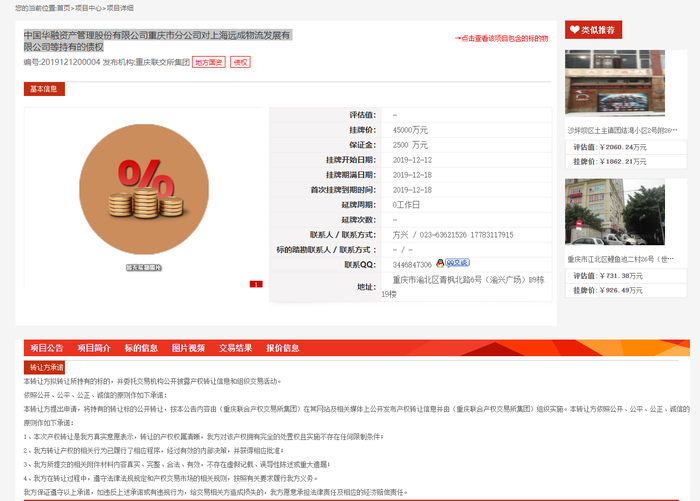Click the coins percent project image
The height and width of the screenshot is (501, 700).
tap(144, 189)
